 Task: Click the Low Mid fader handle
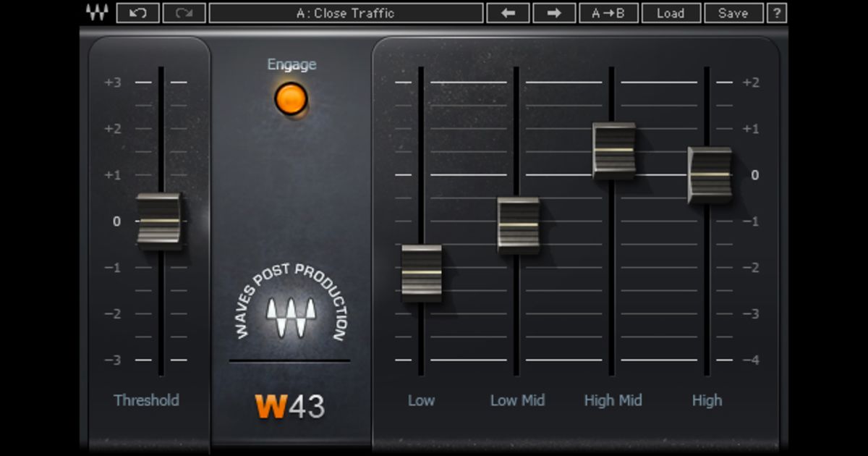[518, 225]
